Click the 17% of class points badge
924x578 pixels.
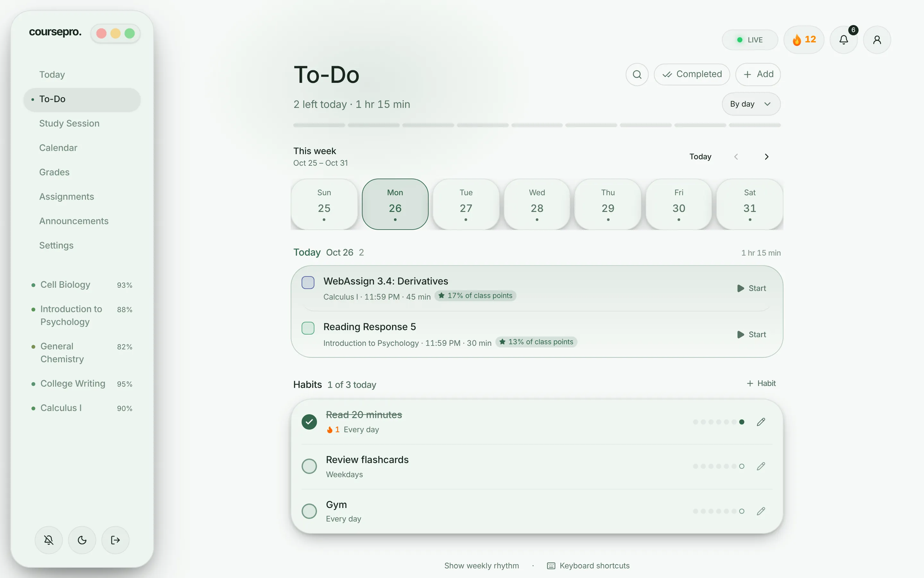coord(475,295)
